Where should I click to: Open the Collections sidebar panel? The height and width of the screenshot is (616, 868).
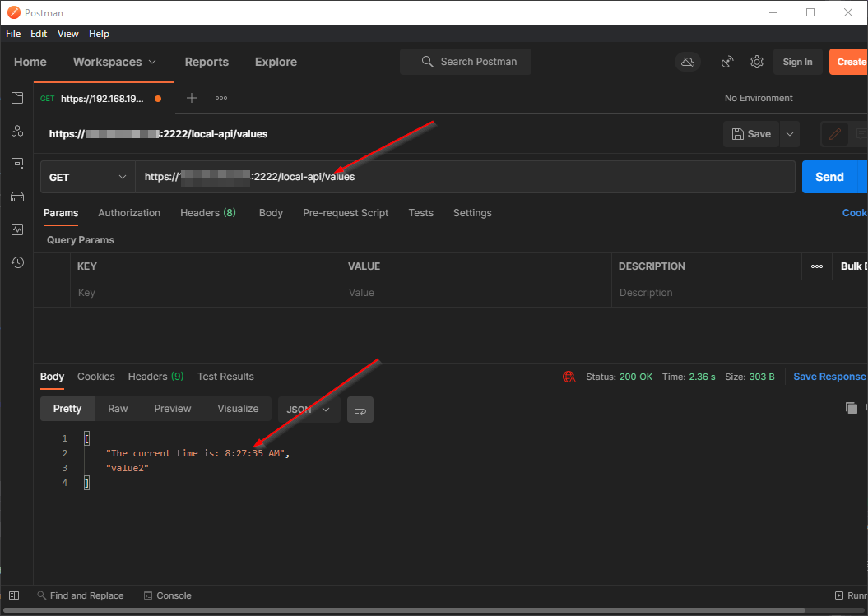click(x=16, y=97)
